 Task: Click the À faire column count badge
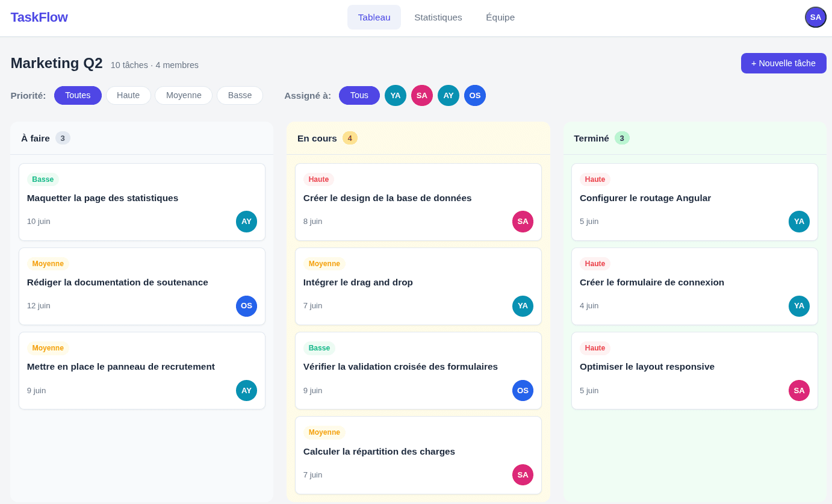point(63,138)
